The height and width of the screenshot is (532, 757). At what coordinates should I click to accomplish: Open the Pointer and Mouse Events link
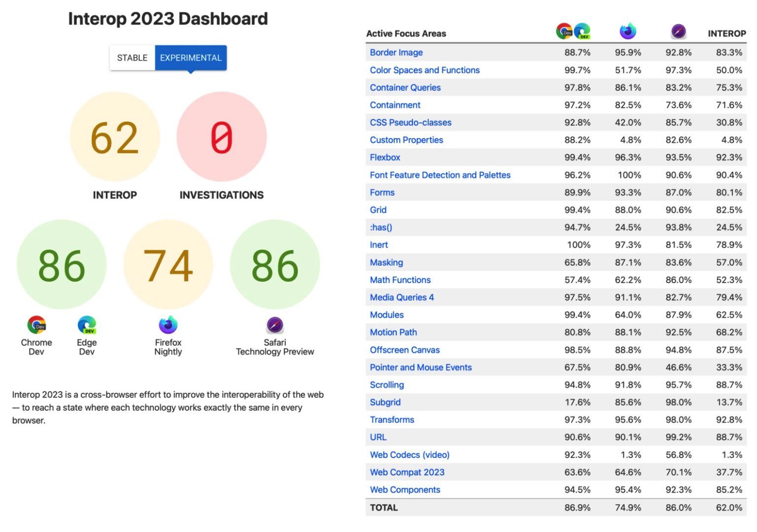421,367
